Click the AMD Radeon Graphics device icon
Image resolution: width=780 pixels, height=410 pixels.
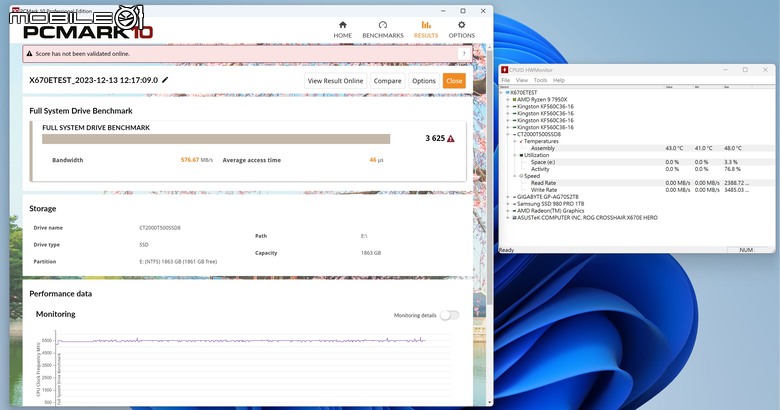[x=514, y=211]
